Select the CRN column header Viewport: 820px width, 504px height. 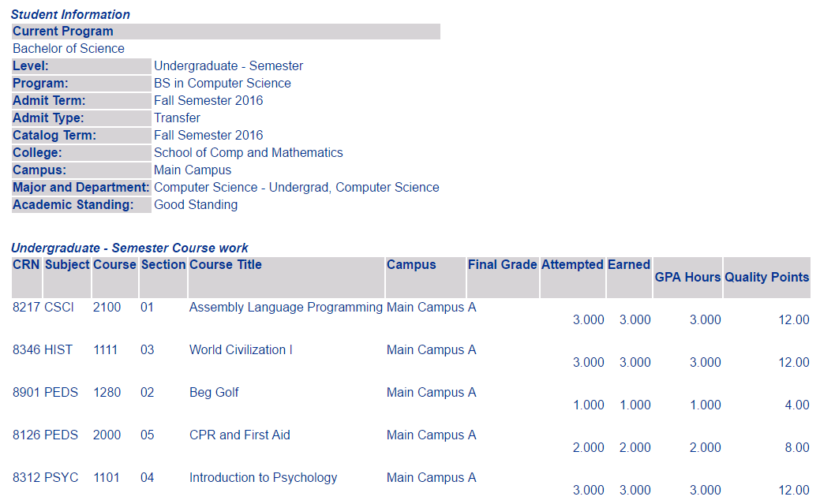26,264
